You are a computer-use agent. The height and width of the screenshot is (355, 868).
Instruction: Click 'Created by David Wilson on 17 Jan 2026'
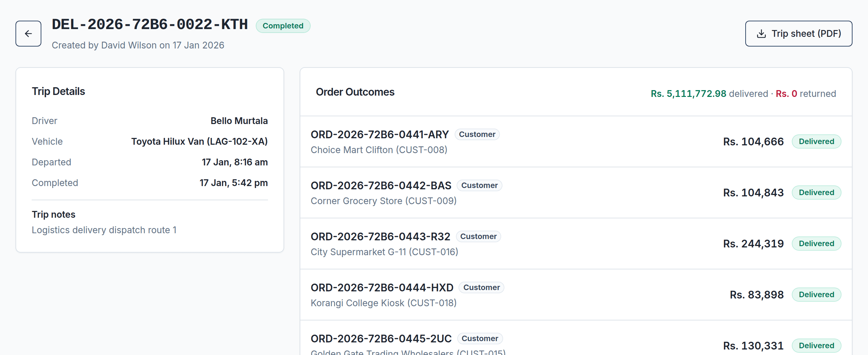point(138,45)
